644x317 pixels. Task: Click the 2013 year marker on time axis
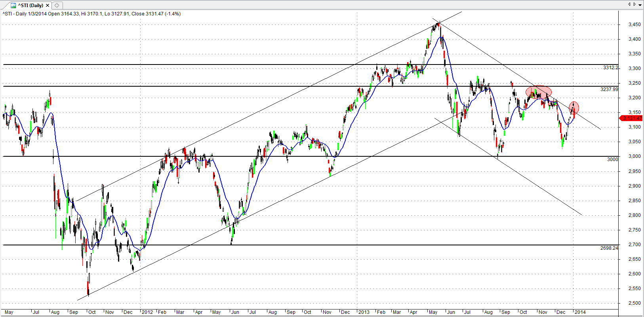[364, 312]
